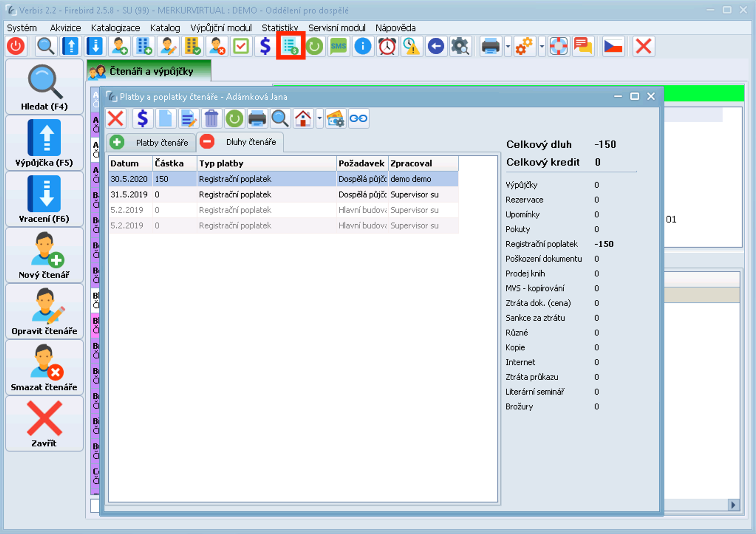Click the Smazat čtenáře sidebar button

(44, 368)
